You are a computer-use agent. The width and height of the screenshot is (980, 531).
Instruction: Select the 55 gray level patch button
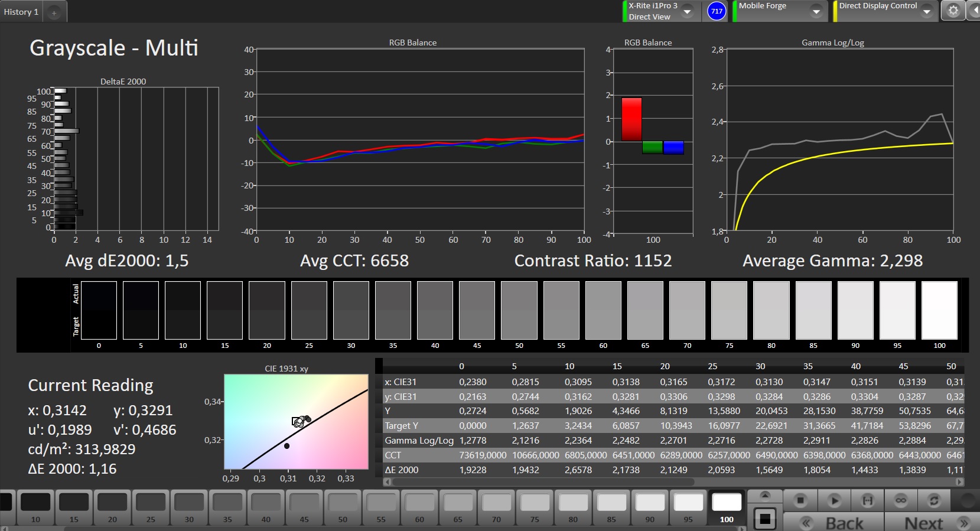coord(381,508)
